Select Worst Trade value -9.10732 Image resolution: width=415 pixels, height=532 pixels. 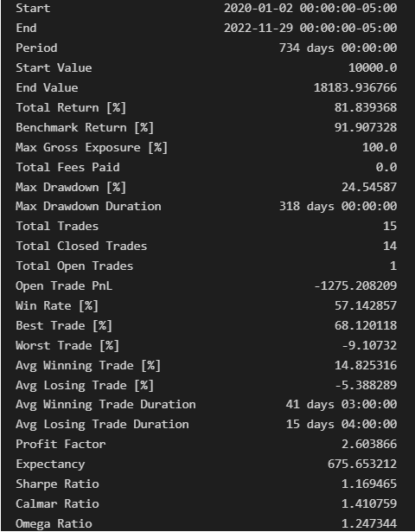[x=369, y=345]
